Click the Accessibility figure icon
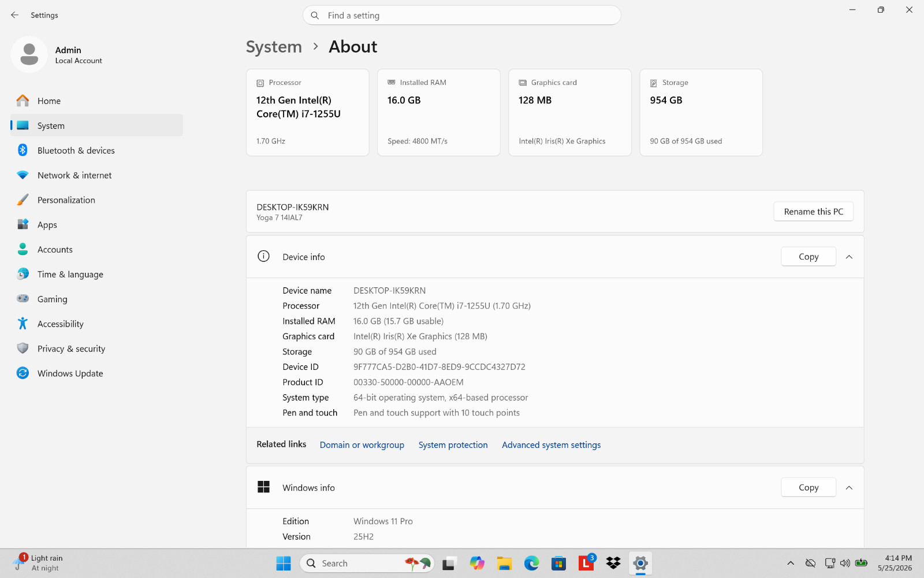This screenshot has height=578, width=924. (23, 324)
